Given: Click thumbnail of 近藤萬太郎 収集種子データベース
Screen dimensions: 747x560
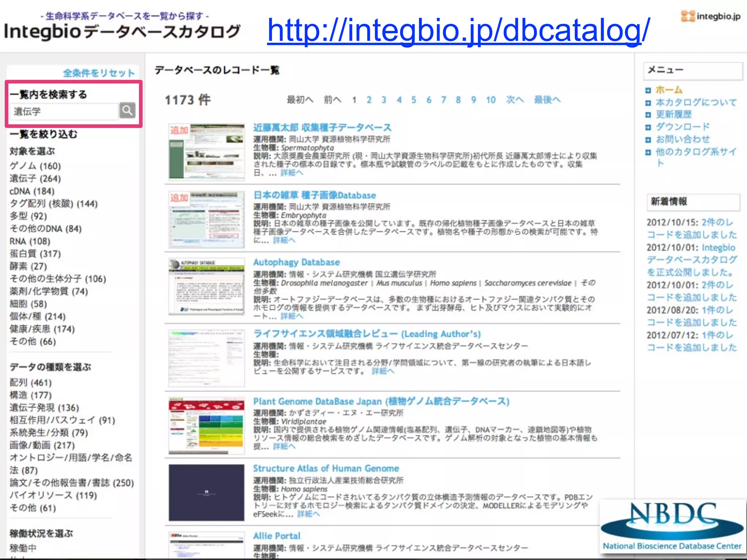Looking at the screenshot, I should 206,152.
